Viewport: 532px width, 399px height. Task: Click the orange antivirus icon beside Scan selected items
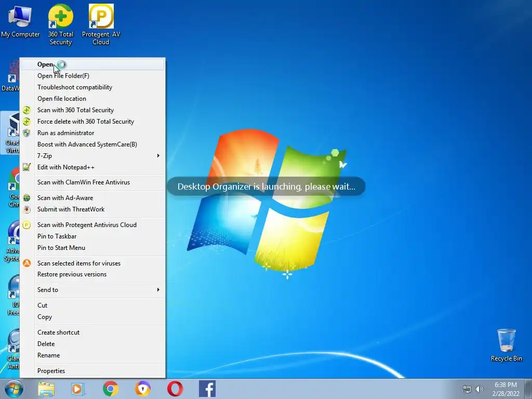point(26,263)
